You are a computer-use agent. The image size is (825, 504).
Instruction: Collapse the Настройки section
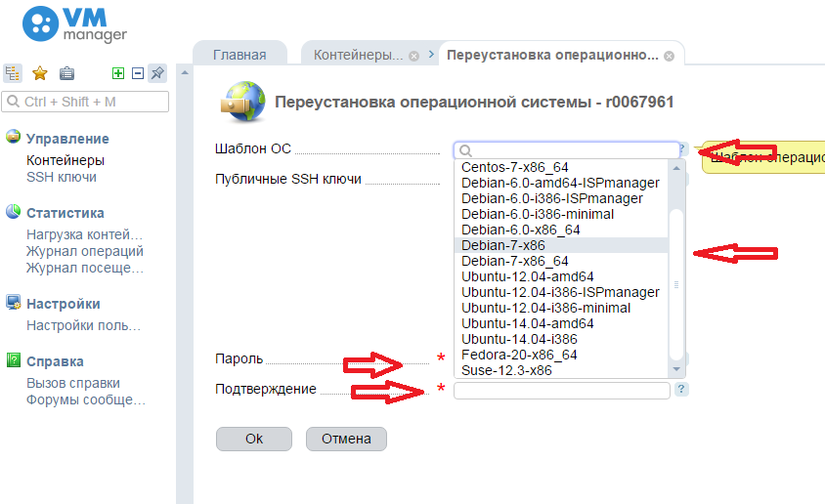coord(64,304)
